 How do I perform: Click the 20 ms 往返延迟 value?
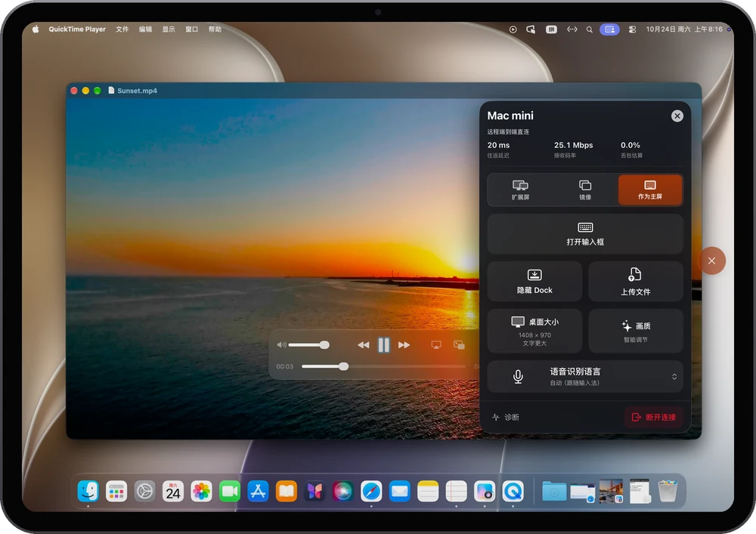point(498,145)
